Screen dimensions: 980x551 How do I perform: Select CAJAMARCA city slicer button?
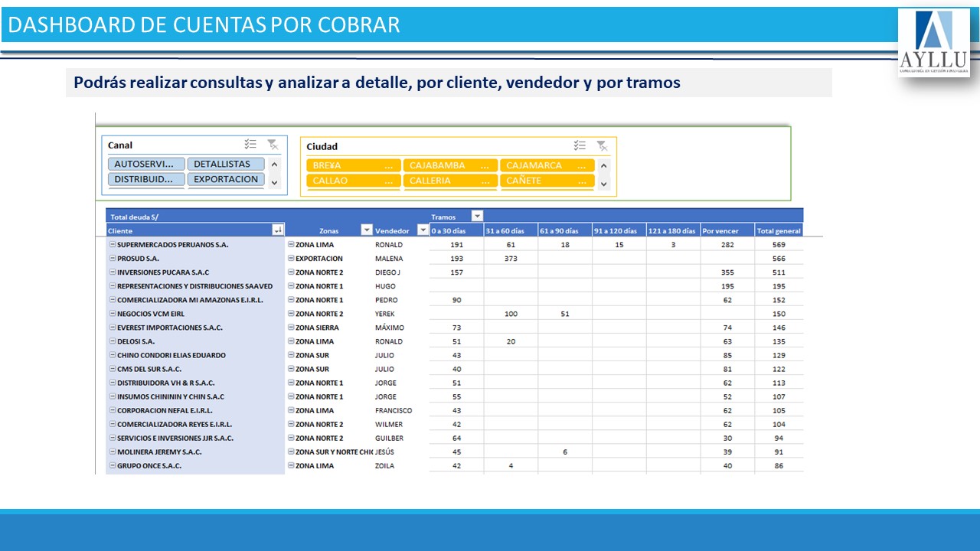pos(547,165)
